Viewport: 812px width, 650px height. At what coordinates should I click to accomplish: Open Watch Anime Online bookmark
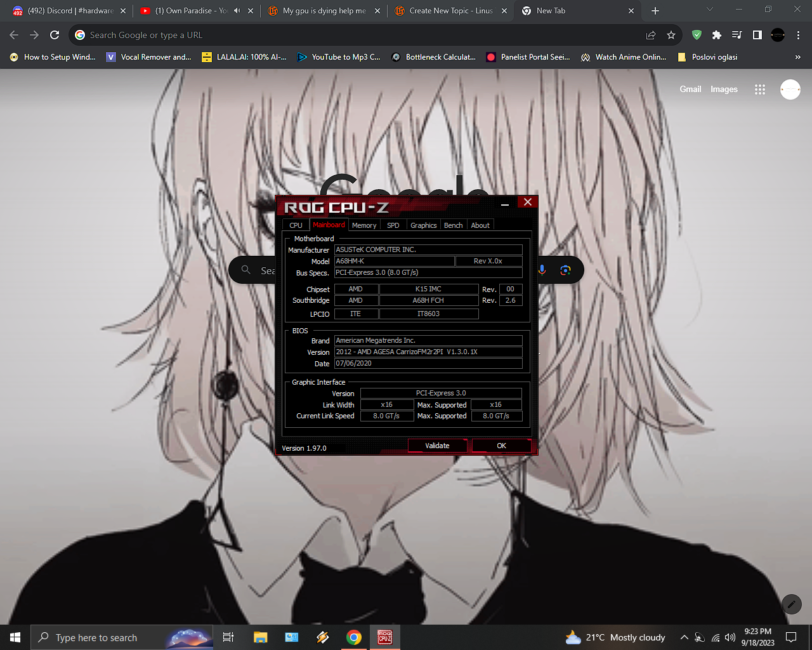[x=624, y=57]
